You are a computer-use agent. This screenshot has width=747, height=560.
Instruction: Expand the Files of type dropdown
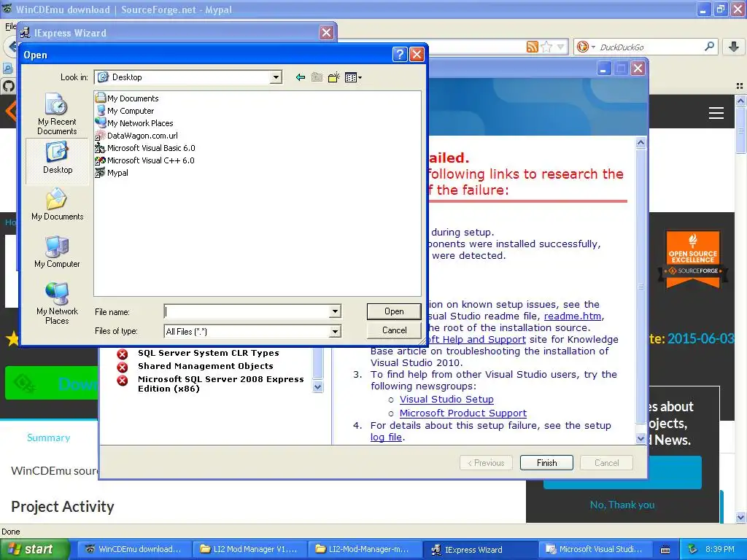point(335,331)
